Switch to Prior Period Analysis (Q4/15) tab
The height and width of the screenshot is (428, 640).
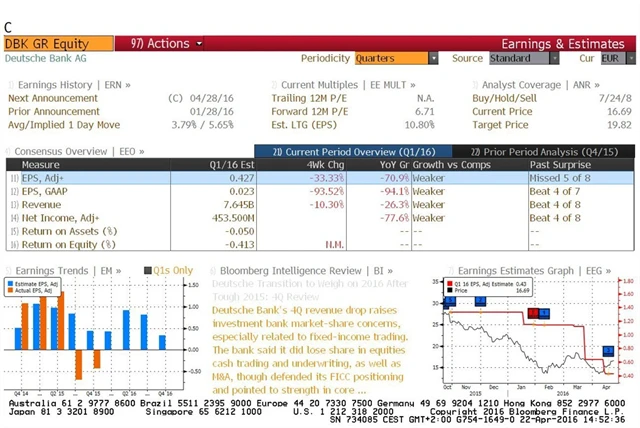click(544, 152)
